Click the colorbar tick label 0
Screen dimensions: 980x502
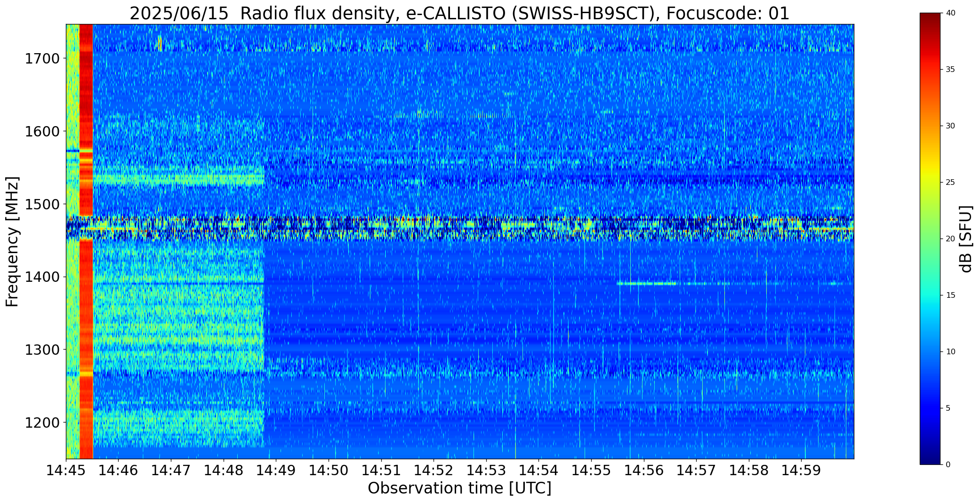948,465
